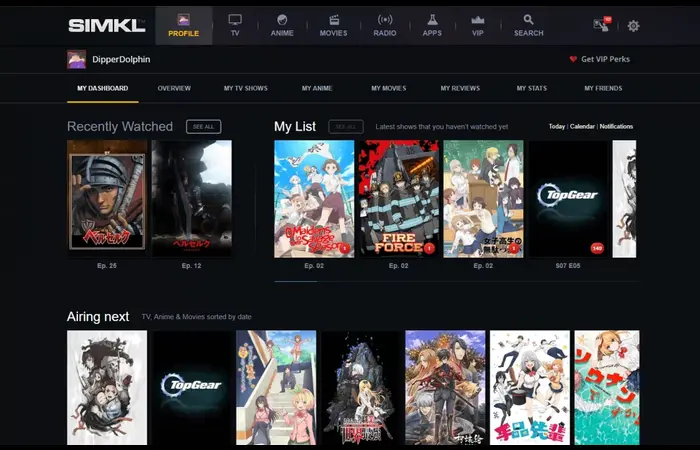Open Top Gear poster in Airing next

[x=192, y=388]
